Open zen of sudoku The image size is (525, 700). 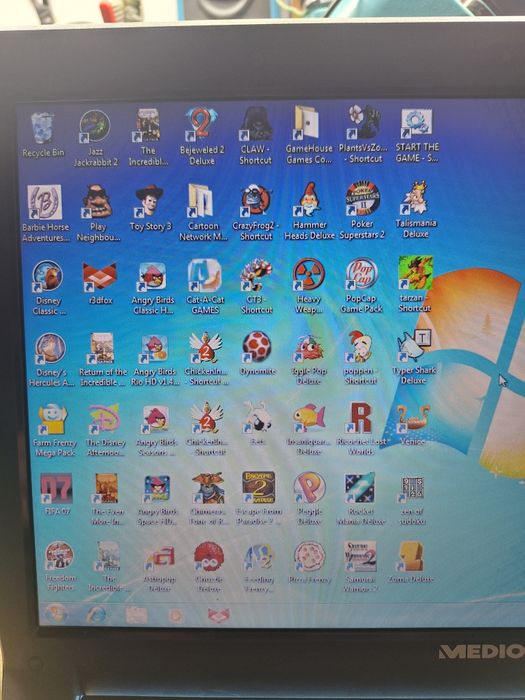point(412,489)
